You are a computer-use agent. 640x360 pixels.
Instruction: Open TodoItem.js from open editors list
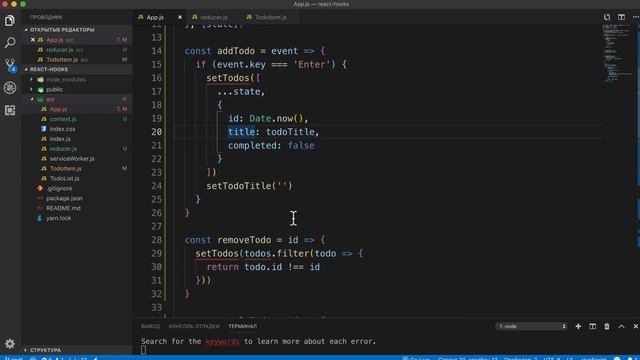77,60
